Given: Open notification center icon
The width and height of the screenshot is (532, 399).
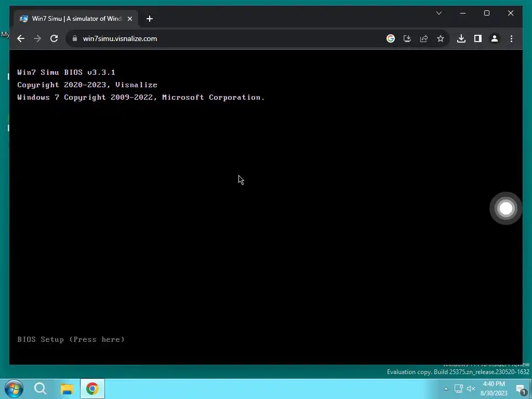Looking at the screenshot, I should pyautogui.click(x=521, y=389).
